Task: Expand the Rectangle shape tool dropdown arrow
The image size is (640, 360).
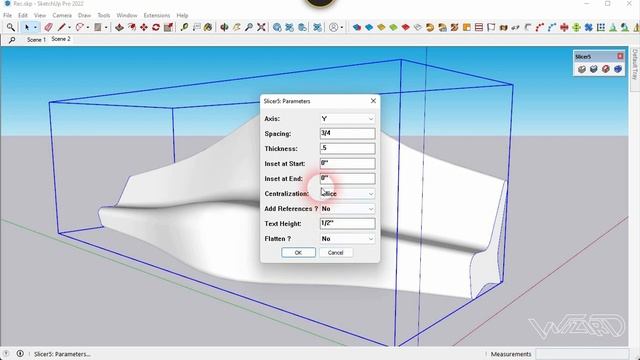Action: click(106, 28)
